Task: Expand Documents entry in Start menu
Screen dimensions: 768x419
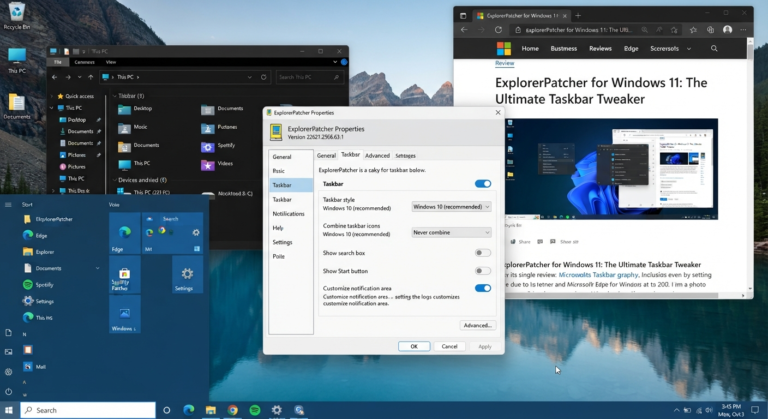Action: 97,268
